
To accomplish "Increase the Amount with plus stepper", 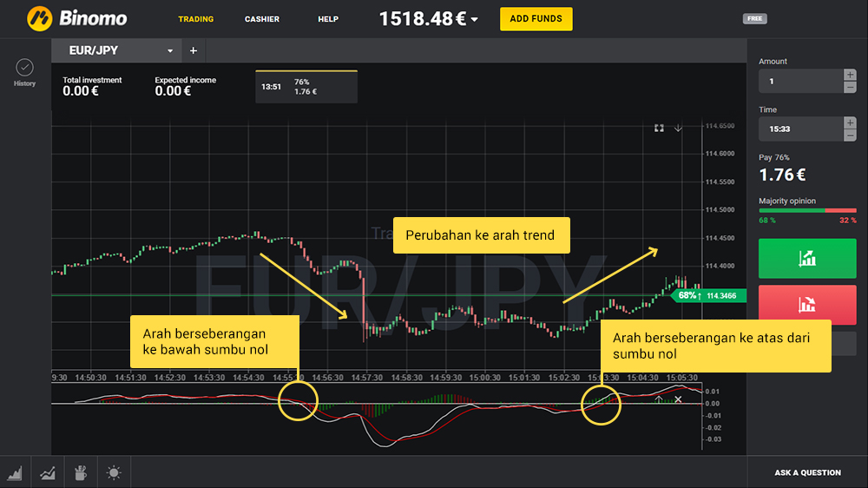I will [850, 75].
